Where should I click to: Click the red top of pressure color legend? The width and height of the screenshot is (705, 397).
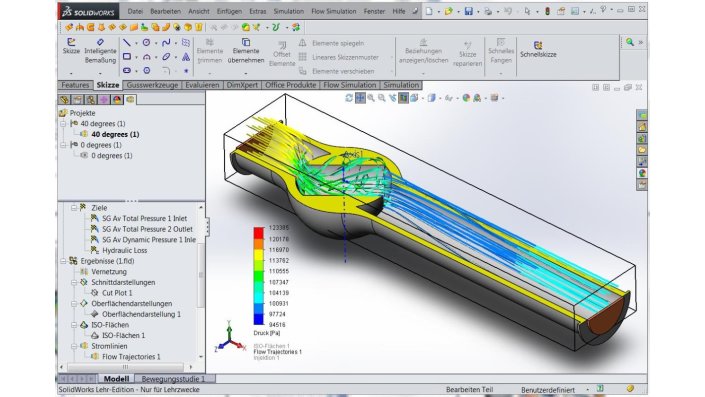[x=259, y=233]
